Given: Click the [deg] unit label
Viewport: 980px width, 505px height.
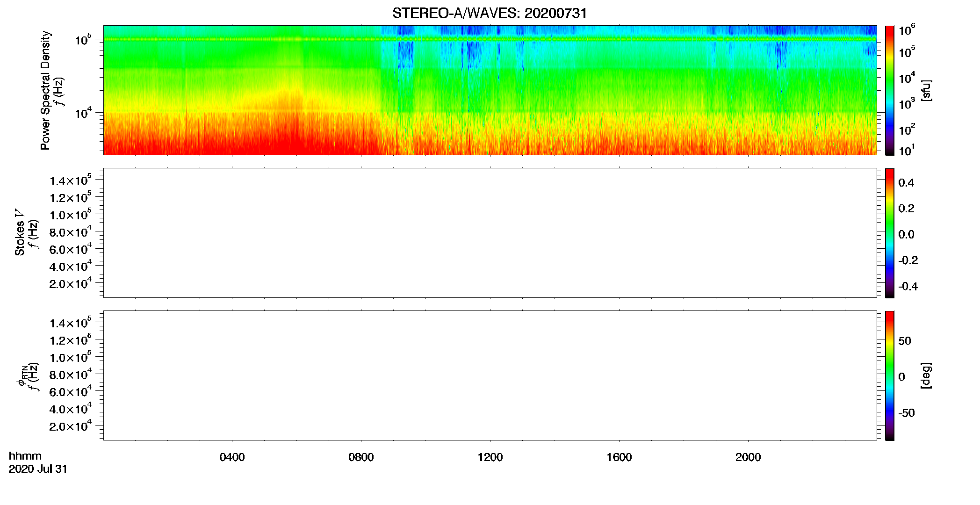Looking at the screenshot, I should point(926,375).
